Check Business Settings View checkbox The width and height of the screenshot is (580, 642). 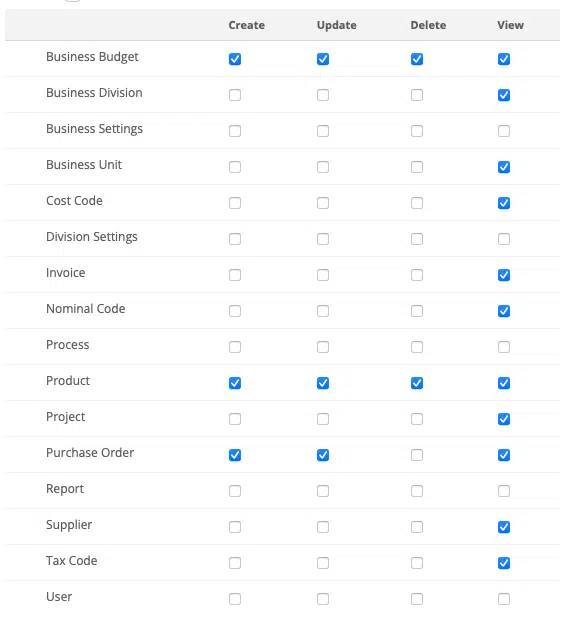[504, 131]
